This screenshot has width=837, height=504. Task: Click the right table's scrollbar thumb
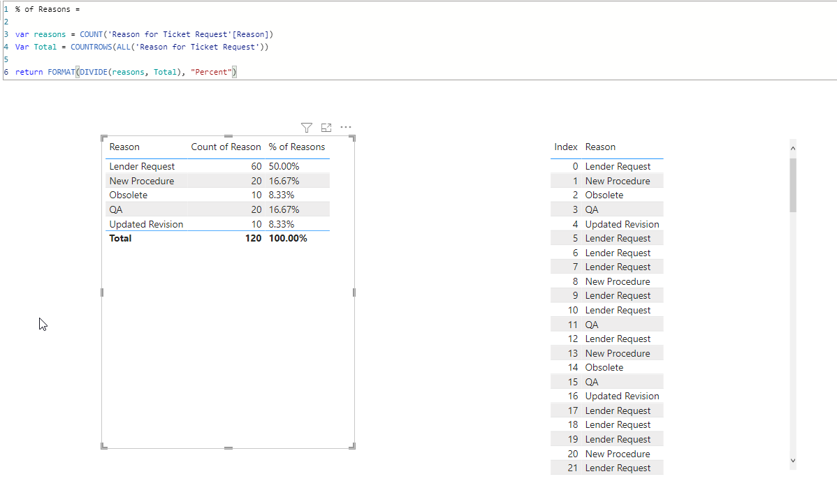[x=793, y=185]
